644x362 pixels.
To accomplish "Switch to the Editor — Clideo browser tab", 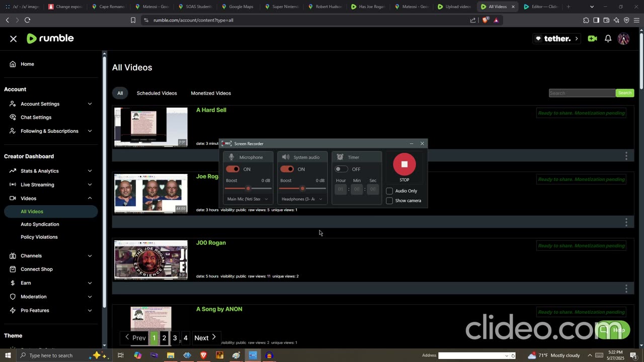I will (540, 7).
